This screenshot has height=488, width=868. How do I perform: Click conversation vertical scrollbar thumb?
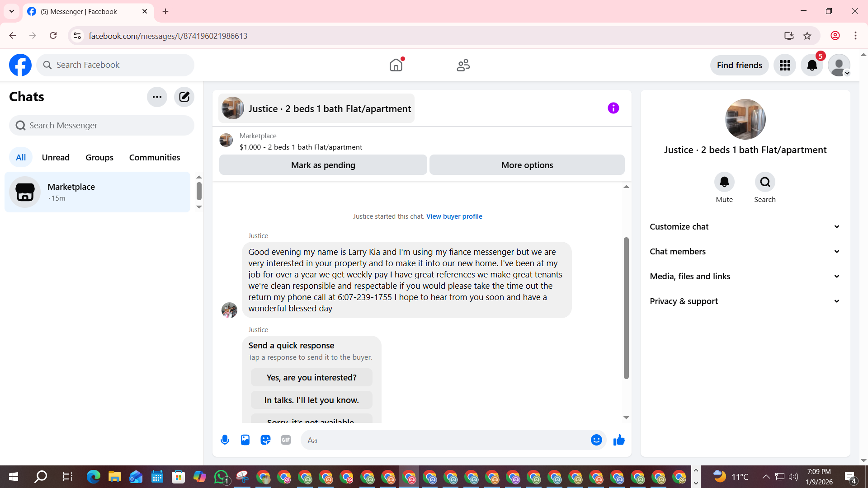626,307
